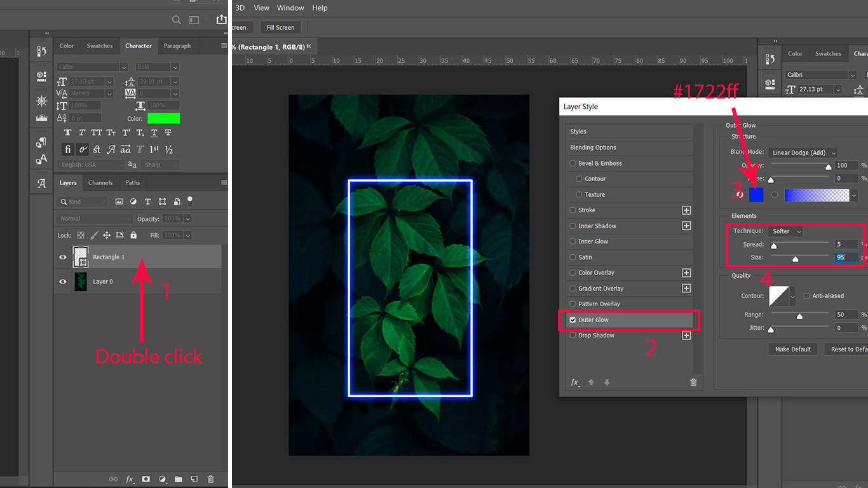Add another Stroke effect with plus icon
The image size is (868, 488).
pyautogui.click(x=686, y=210)
